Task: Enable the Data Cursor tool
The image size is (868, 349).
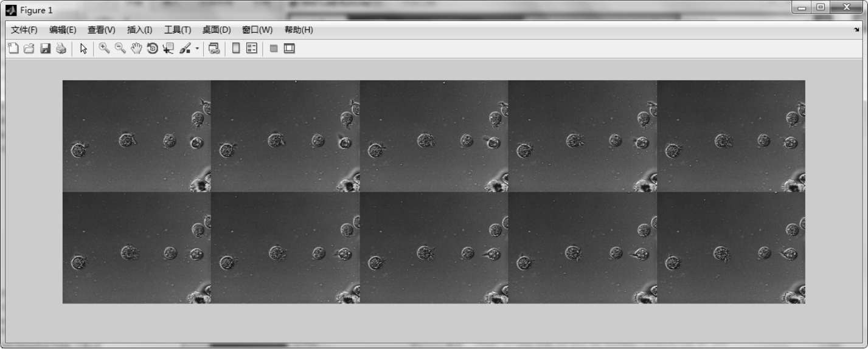Action: (x=168, y=49)
